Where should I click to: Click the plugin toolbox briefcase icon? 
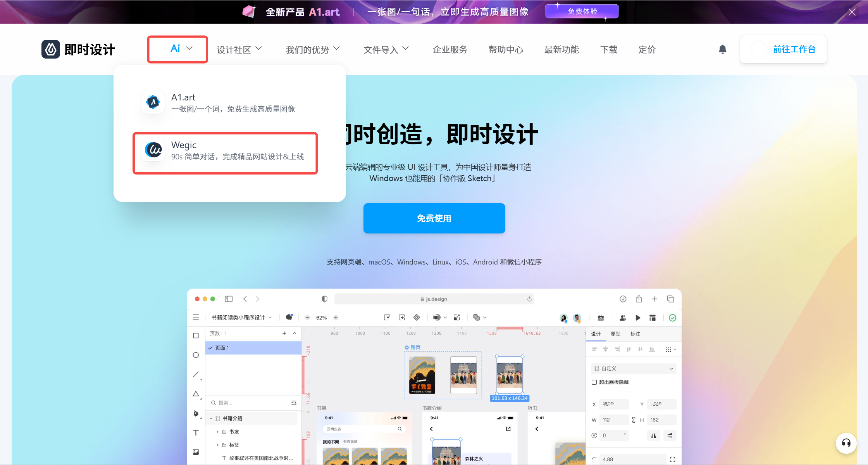point(601,318)
